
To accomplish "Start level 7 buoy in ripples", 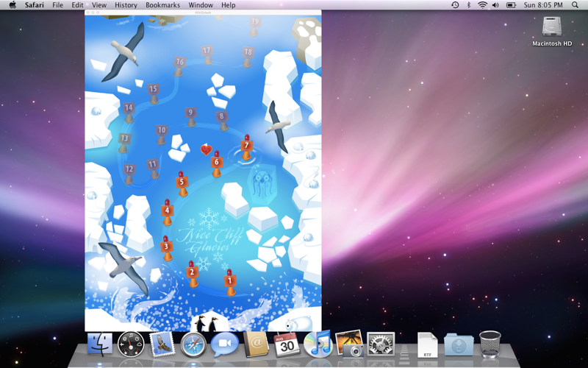I will [246, 147].
